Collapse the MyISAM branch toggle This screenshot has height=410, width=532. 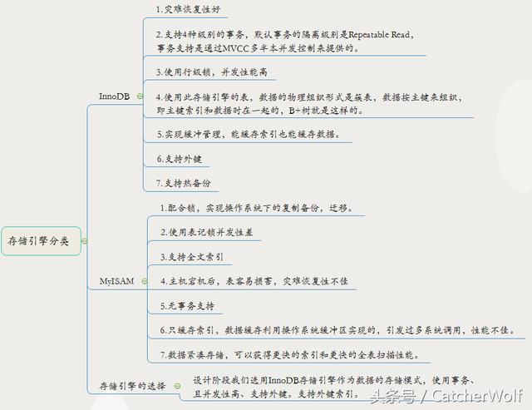[140, 282]
